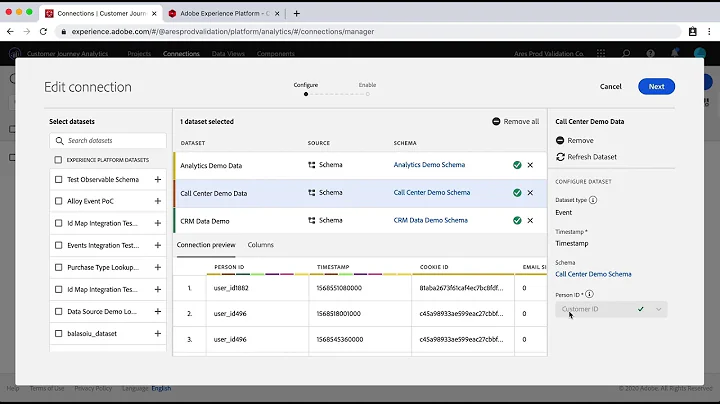The height and width of the screenshot is (404, 720).
Task: Open CRM Data Demo Schema link
Action: click(x=430, y=220)
